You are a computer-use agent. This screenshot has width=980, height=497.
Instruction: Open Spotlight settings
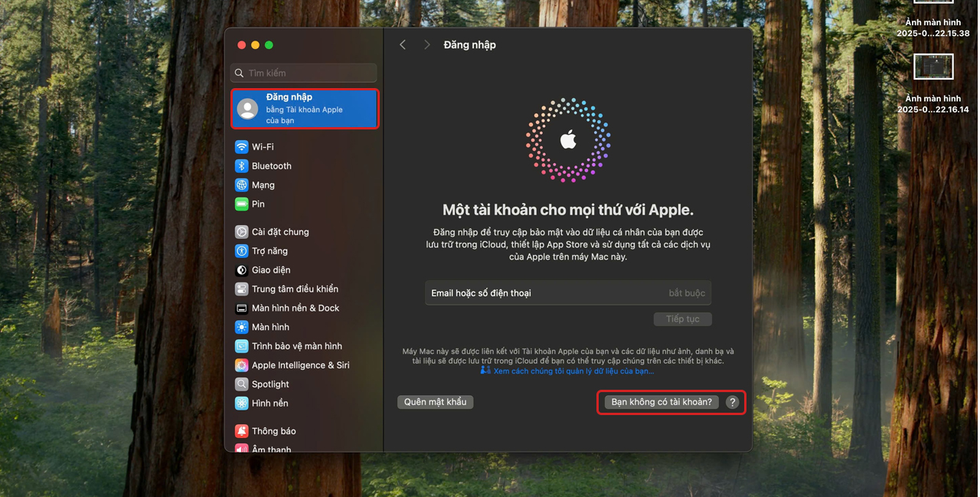click(x=241, y=384)
